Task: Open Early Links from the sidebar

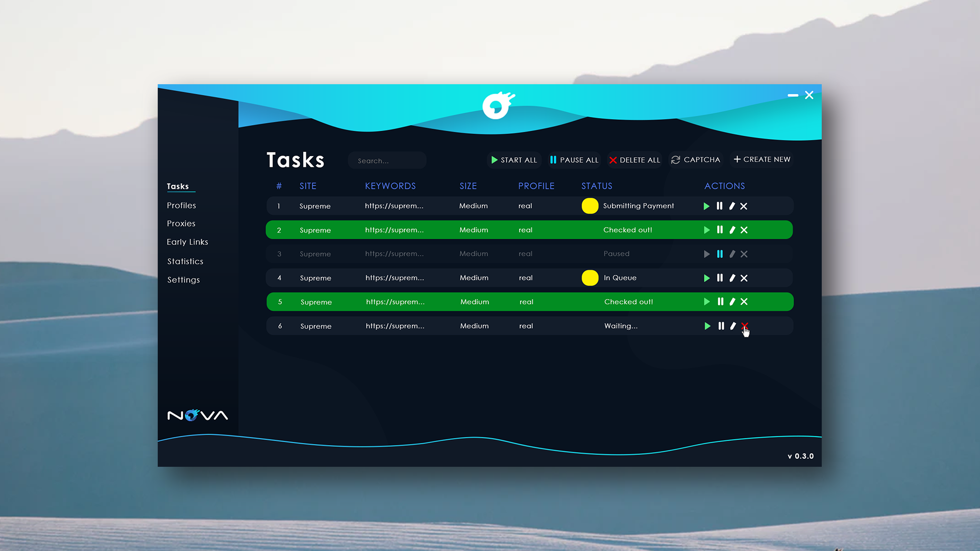Action: pyautogui.click(x=187, y=242)
